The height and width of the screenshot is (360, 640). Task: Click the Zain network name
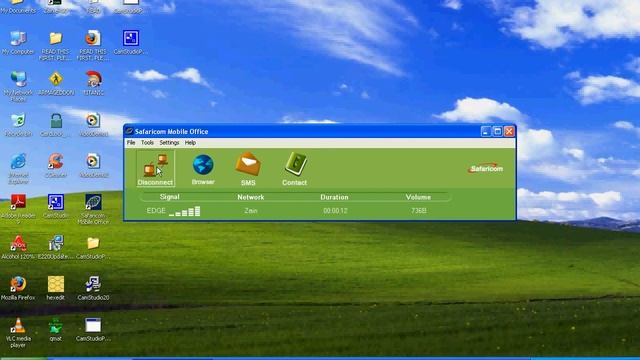click(251, 211)
